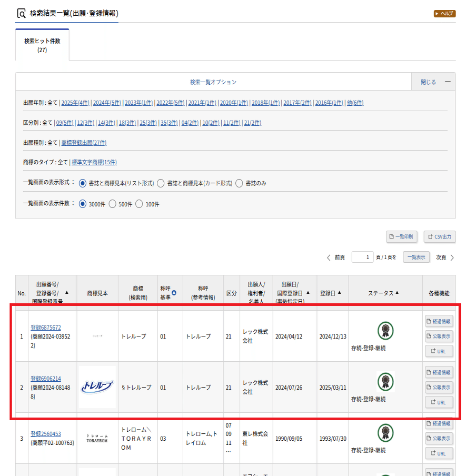Click the 一覧印刷 print list button
This screenshot has height=476, width=476.
tap(402, 236)
